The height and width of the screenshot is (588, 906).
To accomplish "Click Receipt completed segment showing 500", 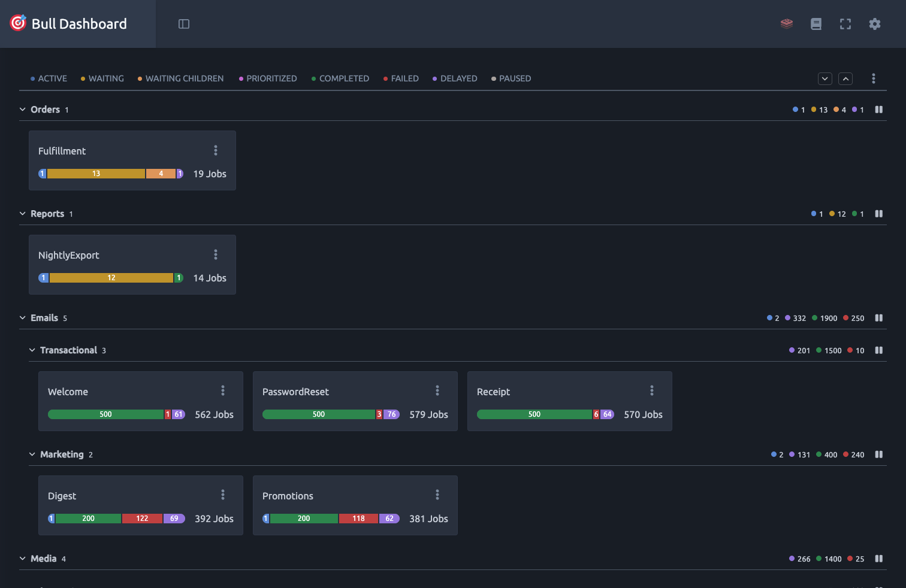I will pyautogui.click(x=534, y=414).
